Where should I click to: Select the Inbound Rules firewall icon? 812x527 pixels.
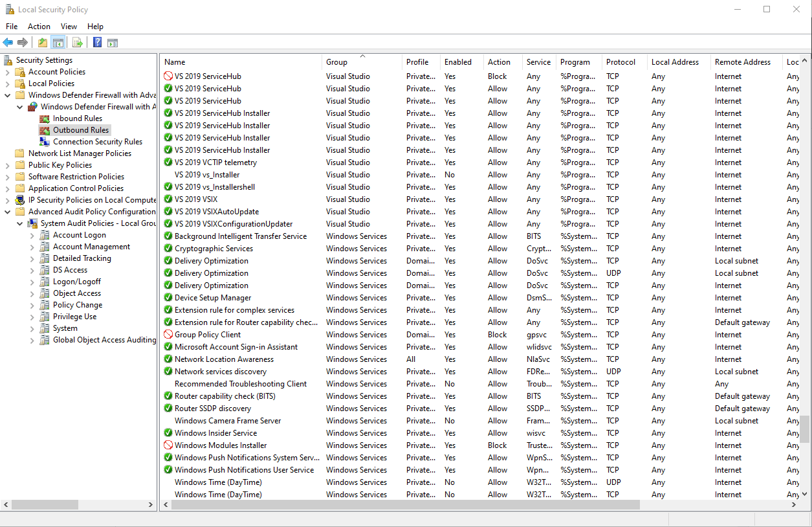tap(43, 118)
